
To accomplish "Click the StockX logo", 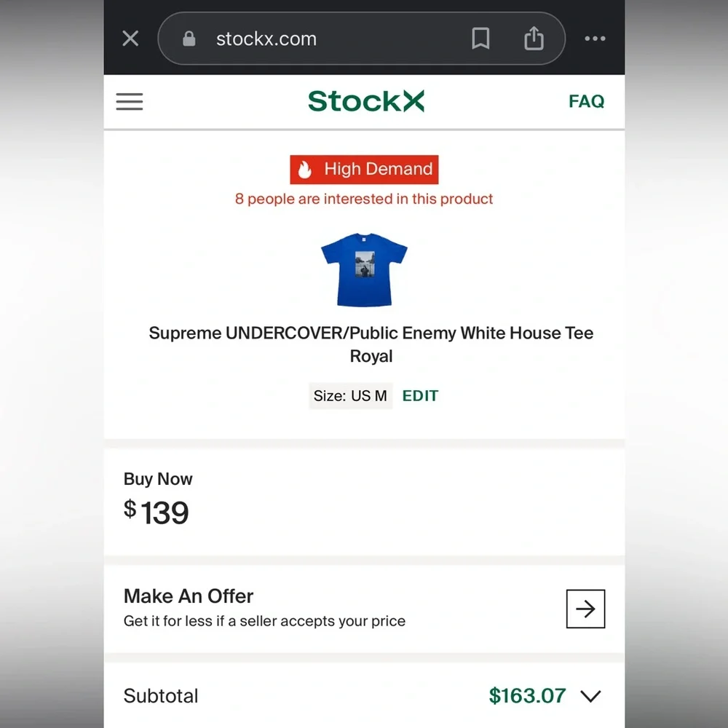I will tap(365, 101).
